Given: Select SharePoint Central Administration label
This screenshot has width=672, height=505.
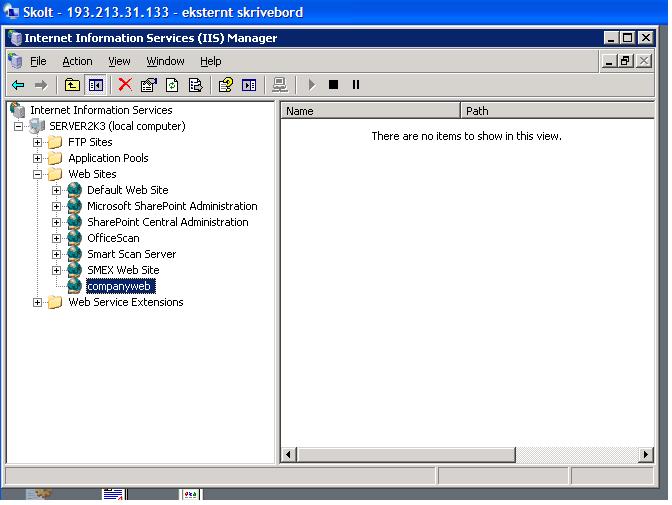Looking at the screenshot, I should click(x=168, y=222).
